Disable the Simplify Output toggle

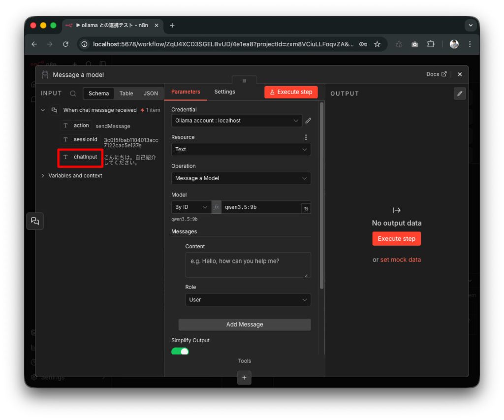point(180,351)
